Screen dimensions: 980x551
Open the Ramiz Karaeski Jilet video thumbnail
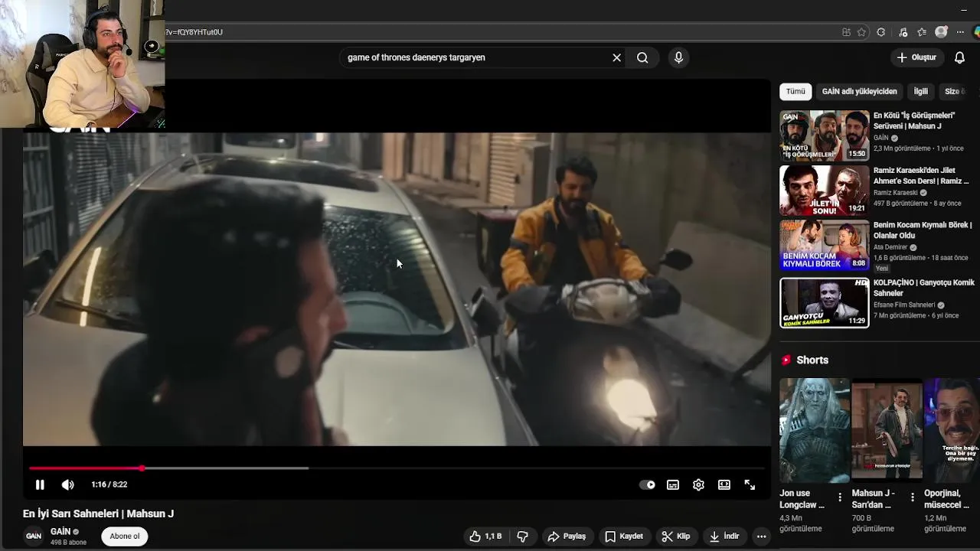click(825, 191)
